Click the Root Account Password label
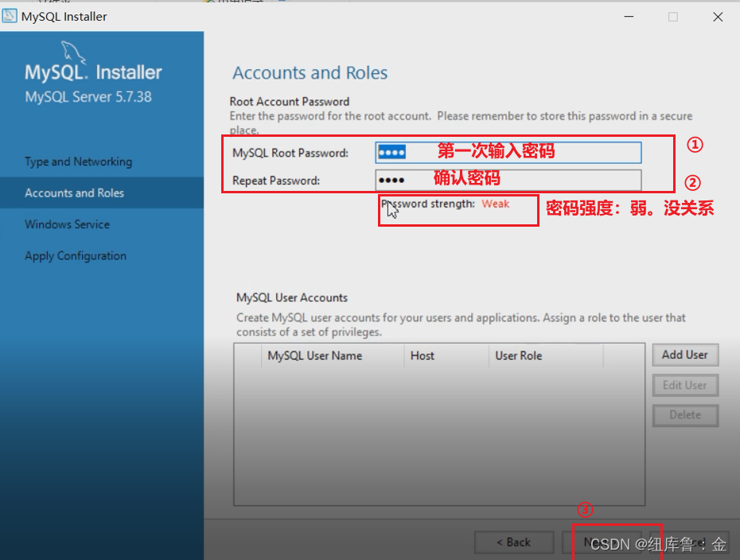740x560 pixels. 290,102
